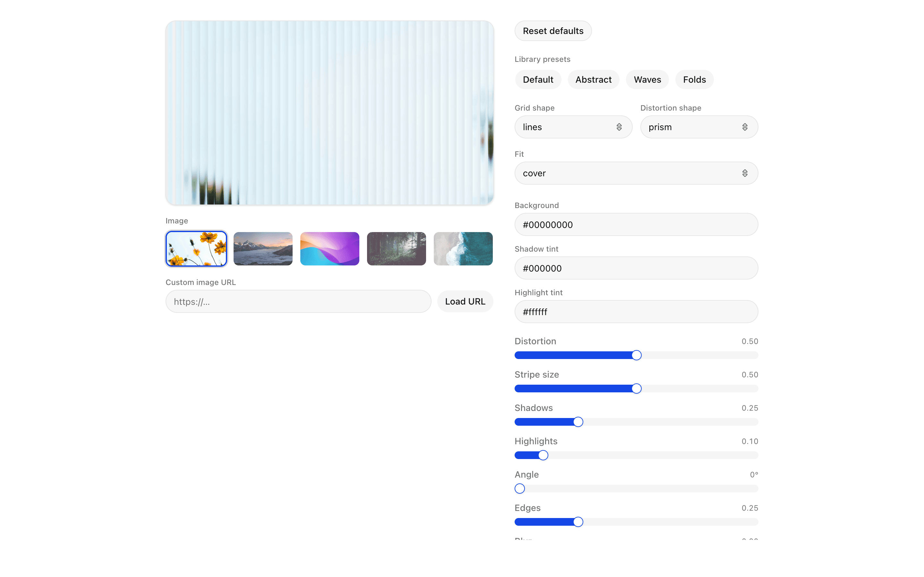Click the Custom image URL input

click(298, 301)
